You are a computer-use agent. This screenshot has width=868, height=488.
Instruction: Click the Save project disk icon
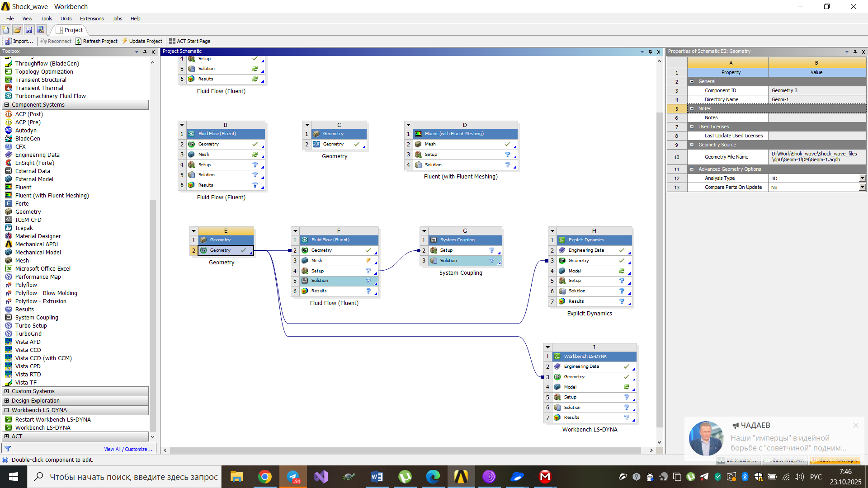tap(29, 30)
